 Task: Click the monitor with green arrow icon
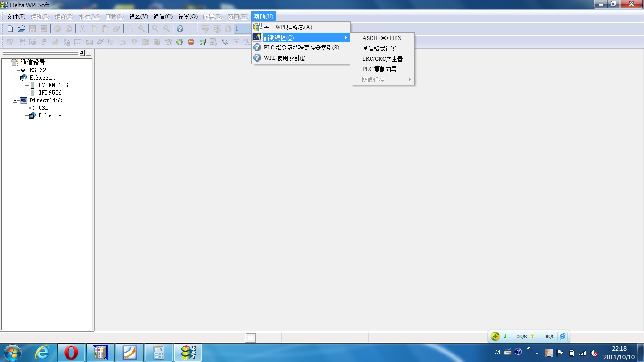click(202, 42)
